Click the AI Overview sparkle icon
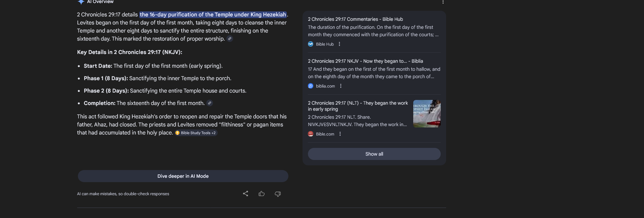 81,2
